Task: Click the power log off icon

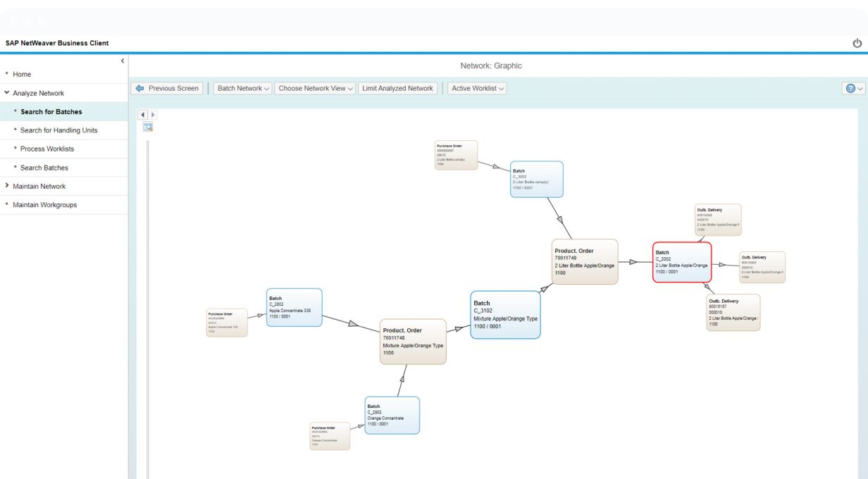Action: pyautogui.click(x=857, y=43)
